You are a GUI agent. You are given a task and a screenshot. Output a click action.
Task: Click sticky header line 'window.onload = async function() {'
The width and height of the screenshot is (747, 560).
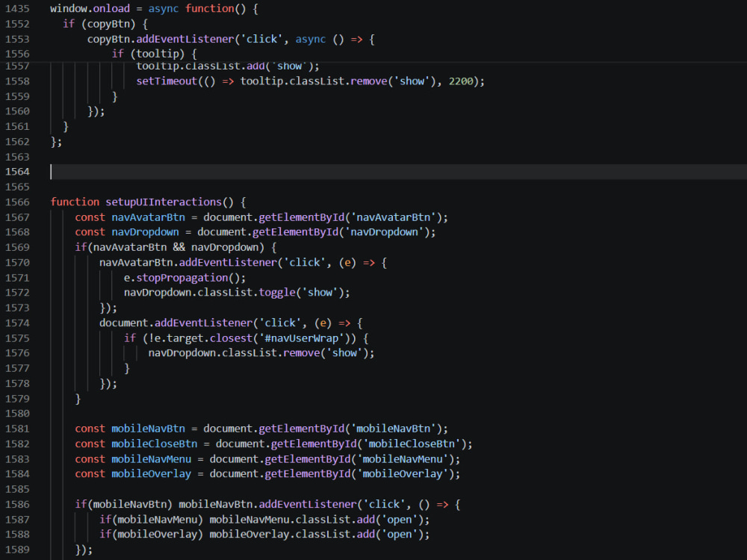pos(154,8)
